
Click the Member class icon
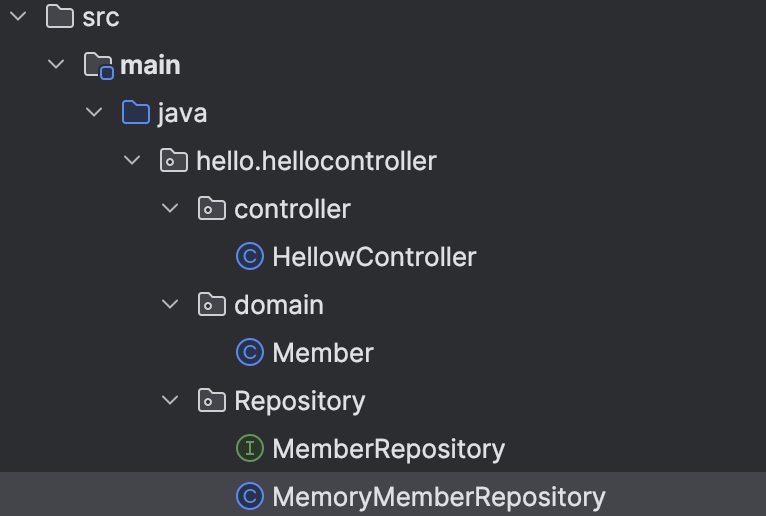(x=249, y=353)
